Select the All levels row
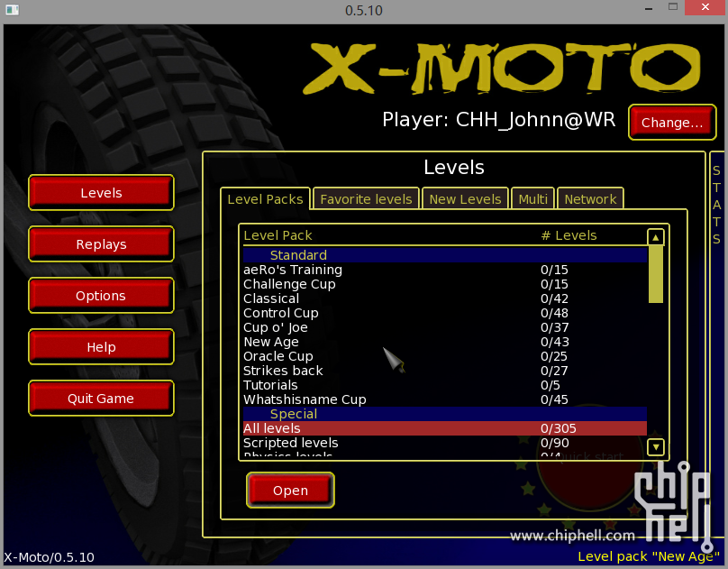728x569 pixels. click(445, 428)
